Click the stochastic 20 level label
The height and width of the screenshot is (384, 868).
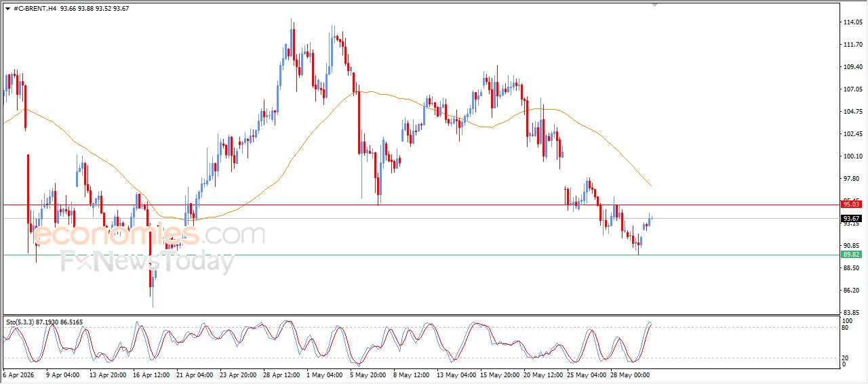pos(846,358)
